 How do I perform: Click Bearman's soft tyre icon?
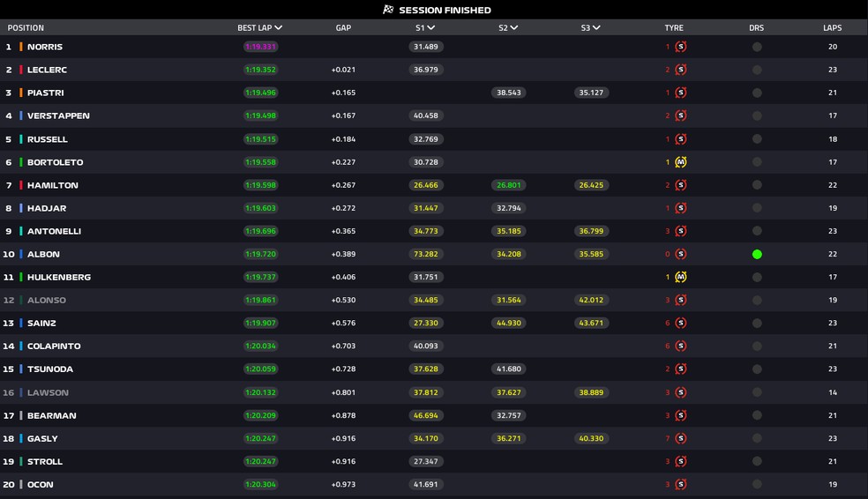pyautogui.click(x=681, y=415)
